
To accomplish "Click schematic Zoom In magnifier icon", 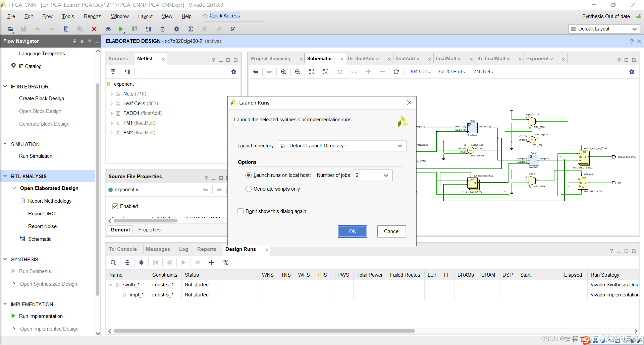I will (283, 72).
